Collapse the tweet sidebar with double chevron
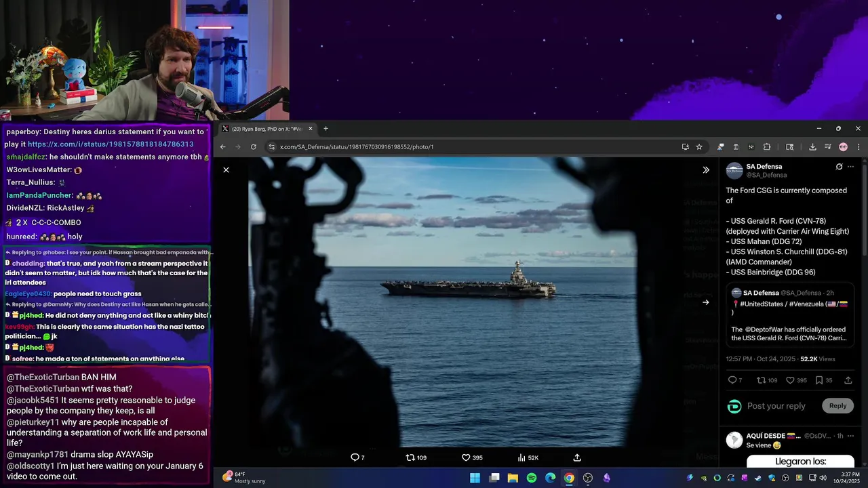868x488 pixels. coord(705,170)
